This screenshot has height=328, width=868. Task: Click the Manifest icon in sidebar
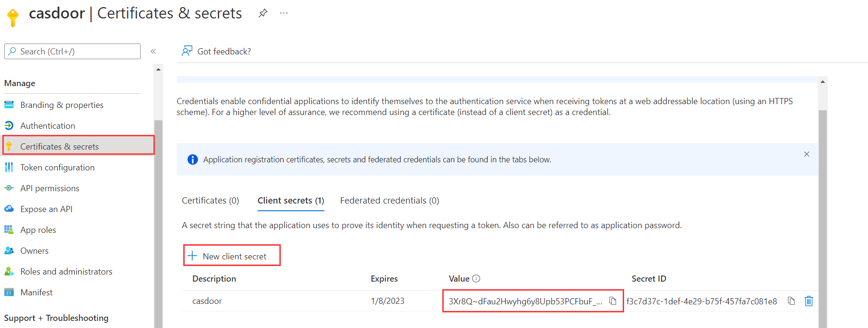click(x=9, y=292)
